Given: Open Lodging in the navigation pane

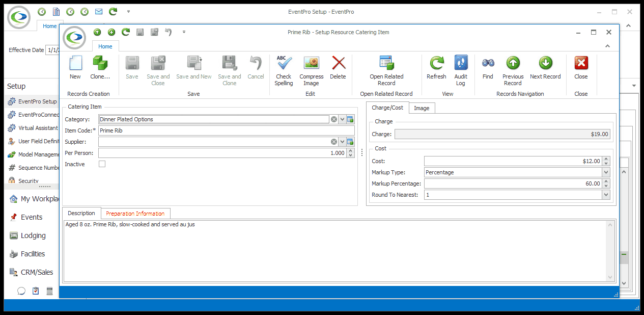Looking at the screenshot, I should [x=33, y=235].
